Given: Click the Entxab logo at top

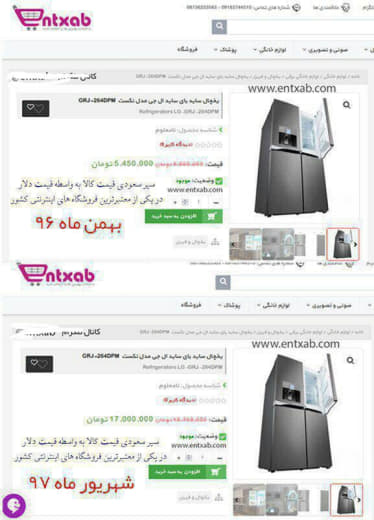Looking at the screenshot, I should [x=52, y=19].
